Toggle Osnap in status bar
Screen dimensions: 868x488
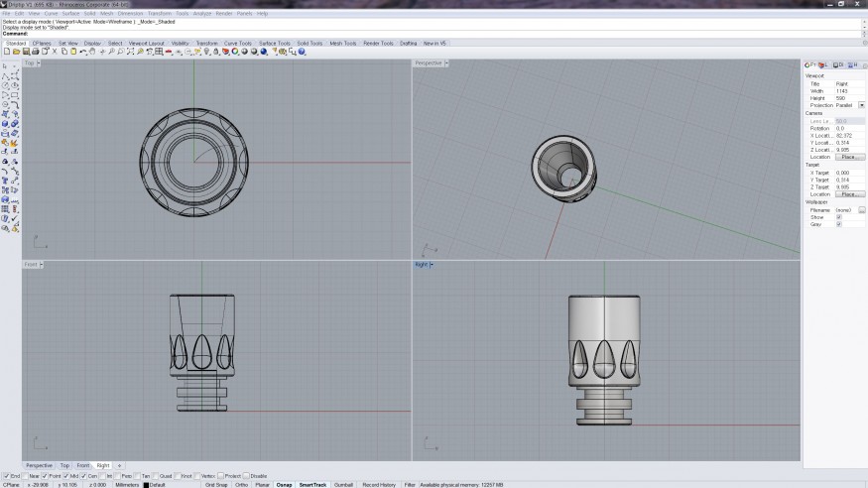point(284,485)
